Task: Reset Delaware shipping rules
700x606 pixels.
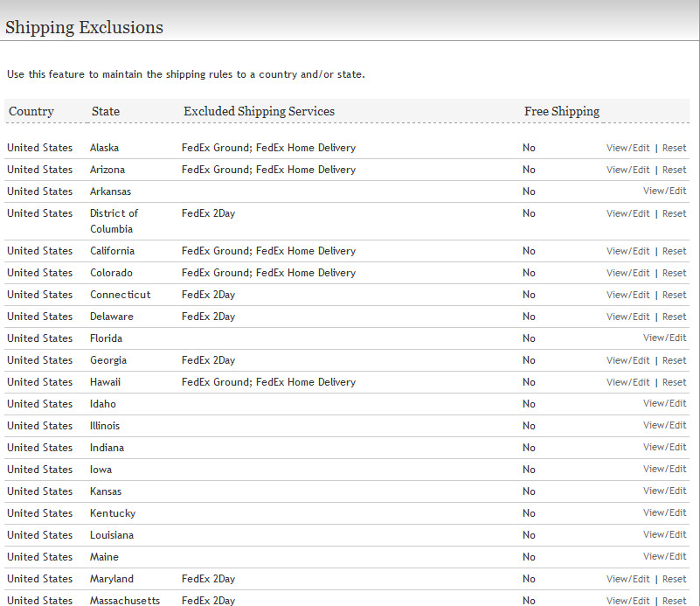Action: pos(674,317)
